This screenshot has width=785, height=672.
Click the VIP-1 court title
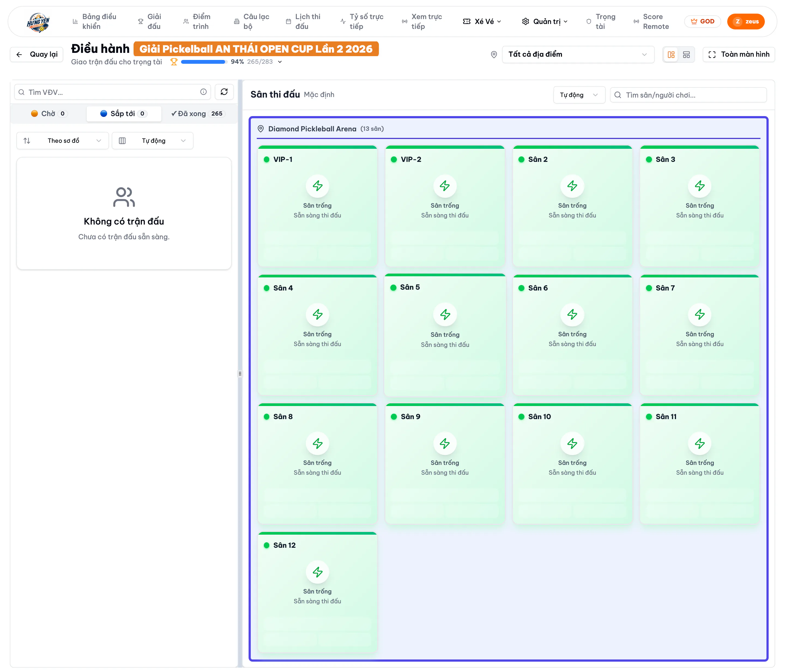283,159
